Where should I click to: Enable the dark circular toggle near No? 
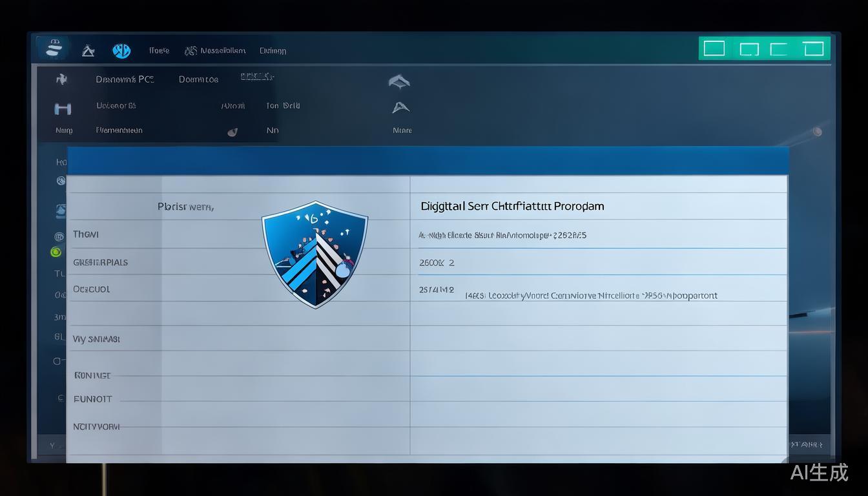coord(232,130)
